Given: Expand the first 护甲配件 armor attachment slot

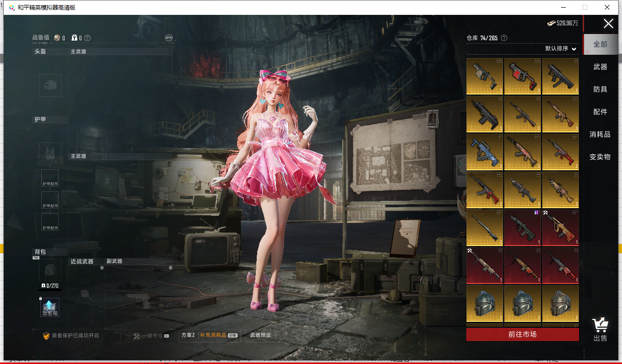Looking at the screenshot, I should 50,178.
